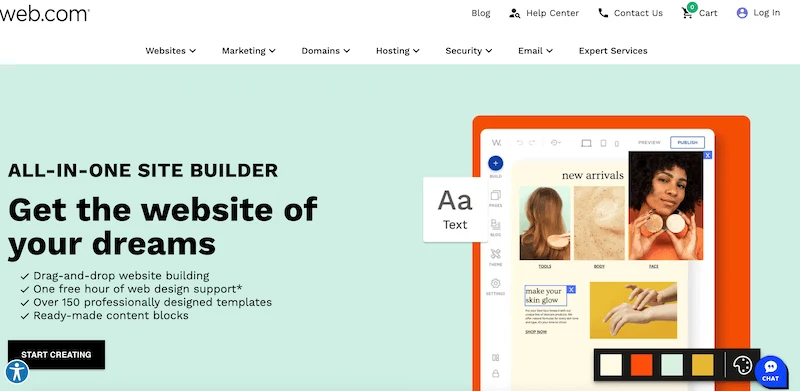Image resolution: width=800 pixels, height=391 pixels.
Task: Open the Contact Us link
Action: [638, 13]
